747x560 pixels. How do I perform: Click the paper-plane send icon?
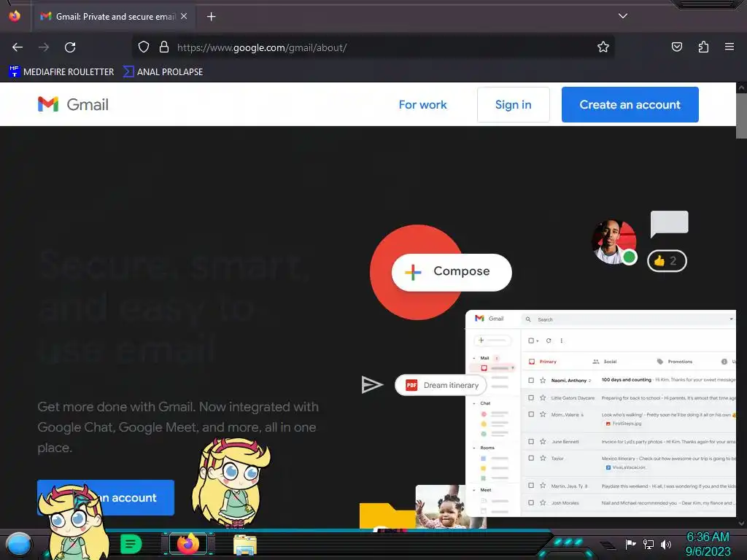372,385
